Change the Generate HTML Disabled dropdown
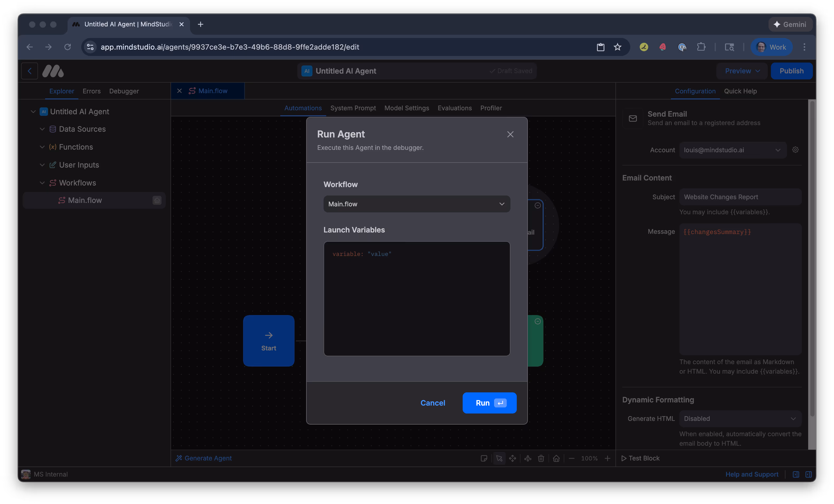The width and height of the screenshot is (834, 504). click(740, 418)
